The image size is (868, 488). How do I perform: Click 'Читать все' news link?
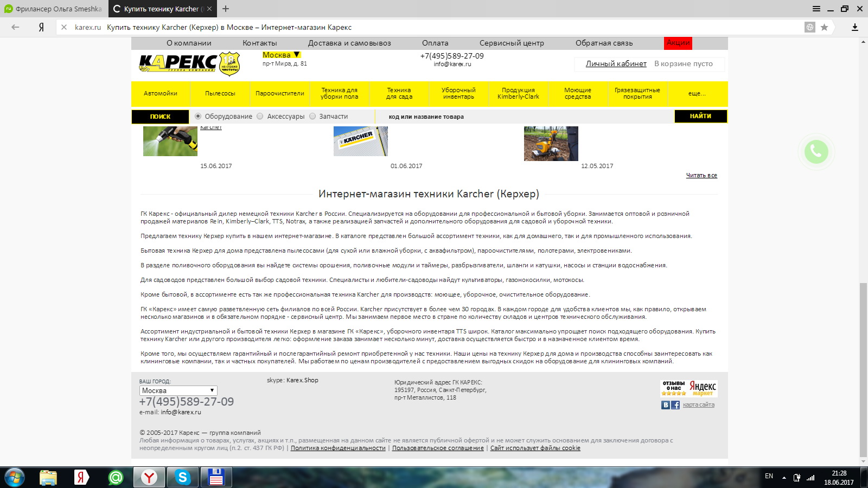click(x=701, y=175)
